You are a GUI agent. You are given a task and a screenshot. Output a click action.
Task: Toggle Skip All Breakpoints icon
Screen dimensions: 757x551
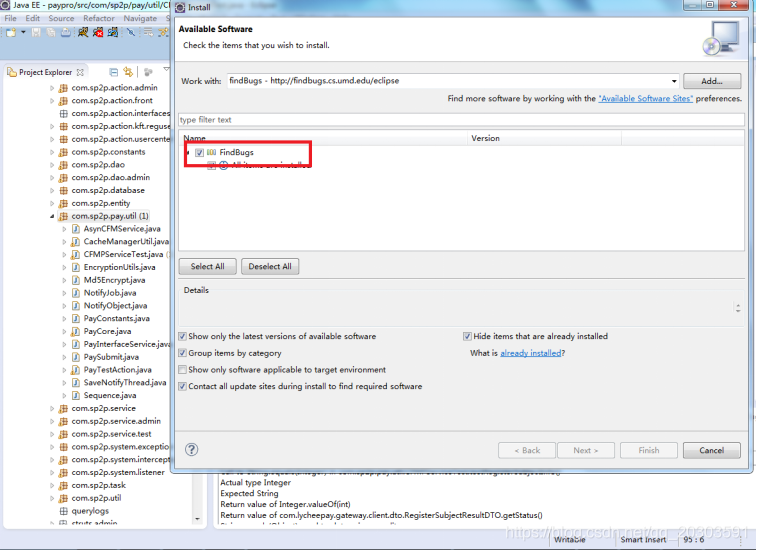131,32
